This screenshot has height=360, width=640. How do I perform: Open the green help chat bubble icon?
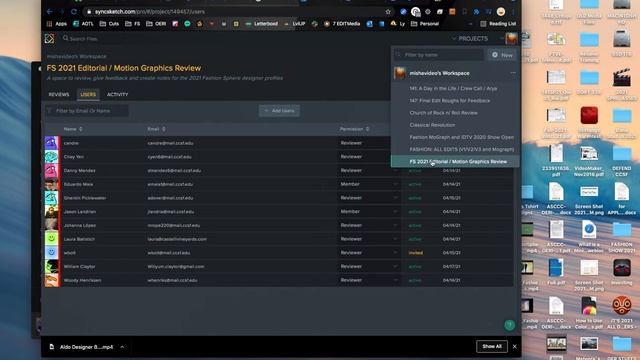pos(509,325)
